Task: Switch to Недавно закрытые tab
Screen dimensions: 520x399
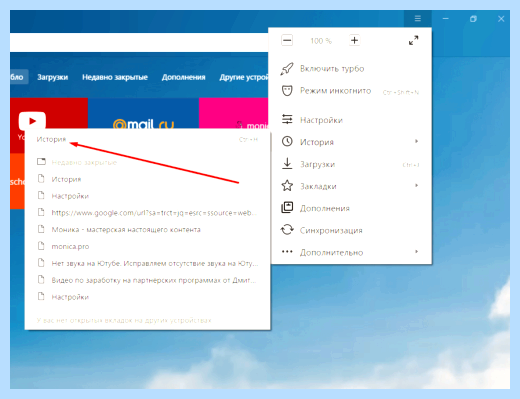Action: 115,77
